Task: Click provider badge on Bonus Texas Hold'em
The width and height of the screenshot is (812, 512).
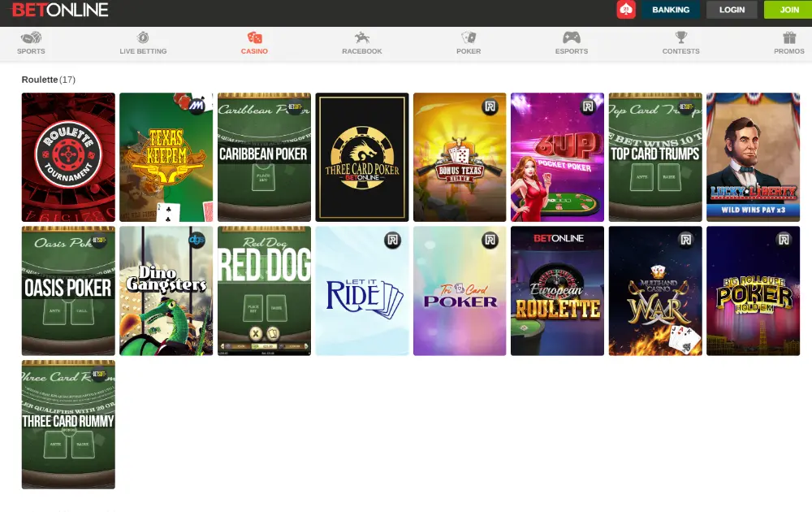Action: (x=490, y=106)
